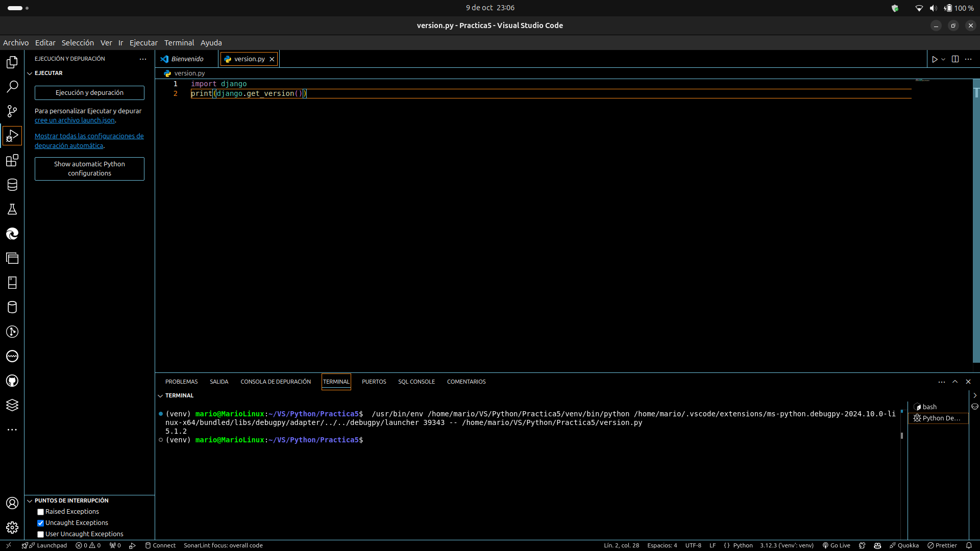Show additional views ellipsis in activity bar
This screenshot has width=980, height=551.
click(x=12, y=430)
